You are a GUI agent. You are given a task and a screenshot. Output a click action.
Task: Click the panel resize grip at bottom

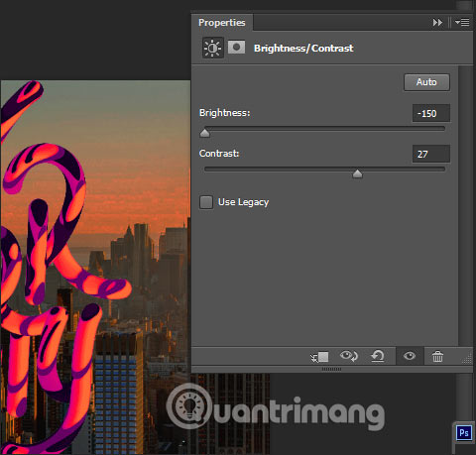(x=331, y=369)
